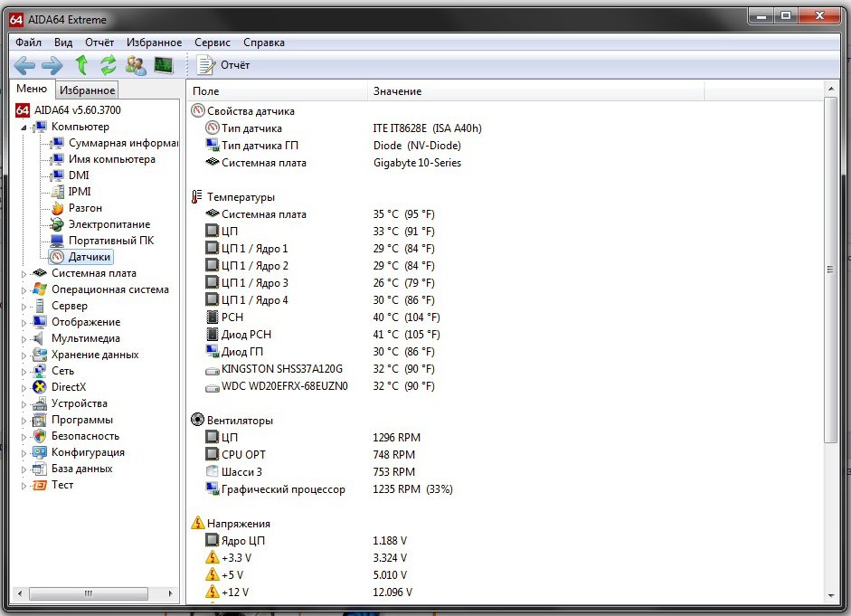Click the green Up arrow toolbar icon
The width and height of the screenshot is (851, 616).
81,65
